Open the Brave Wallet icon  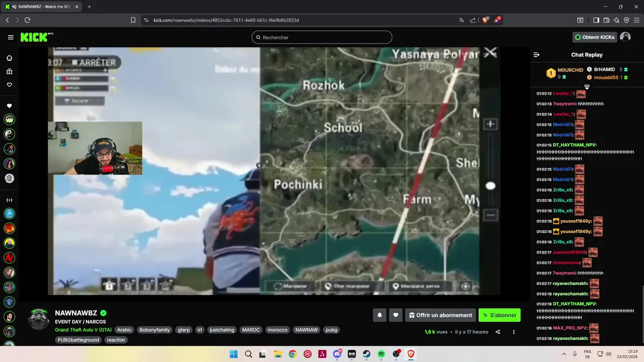(x=606, y=20)
